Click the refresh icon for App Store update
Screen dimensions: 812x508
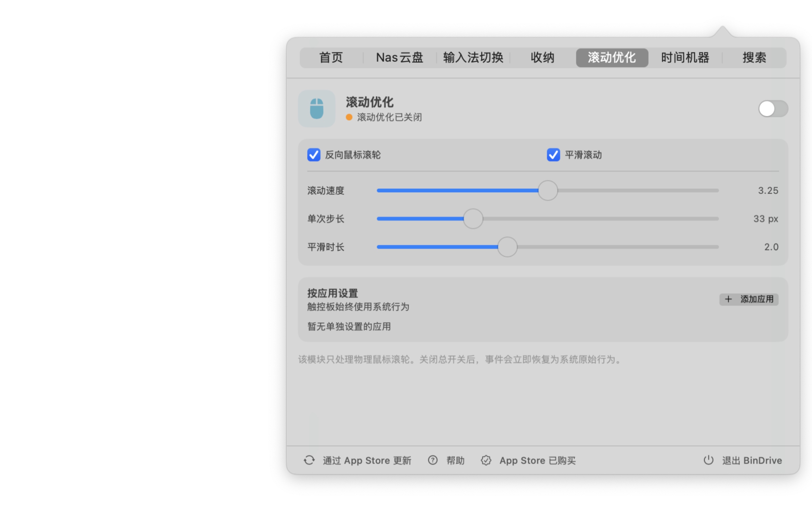tap(309, 460)
